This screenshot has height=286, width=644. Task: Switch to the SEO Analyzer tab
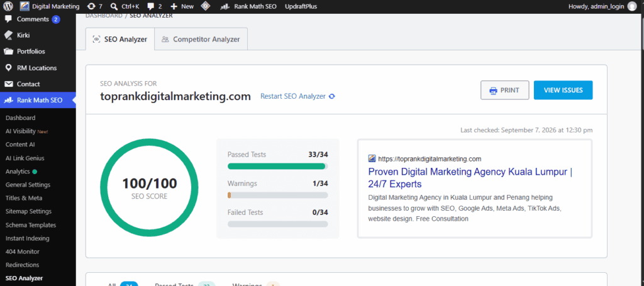(x=120, y=40)
